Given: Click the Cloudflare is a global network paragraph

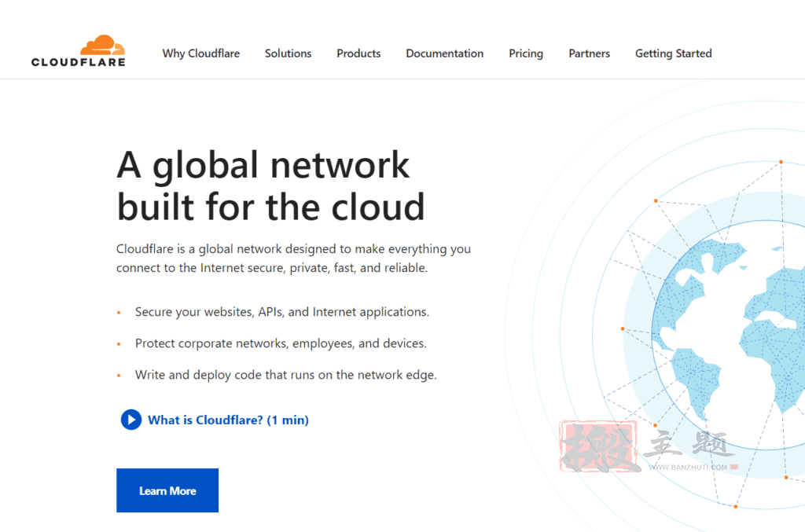Looking at the screenshot, I should click(293, 258).
